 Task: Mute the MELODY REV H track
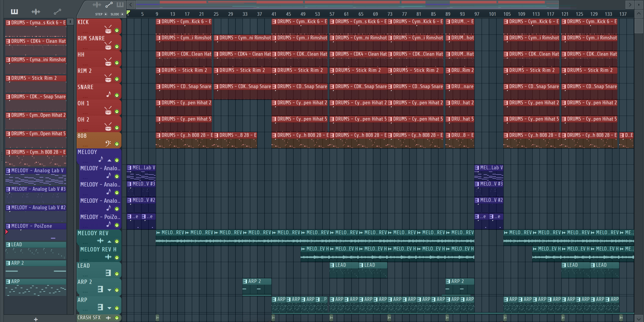click(117, 258)
